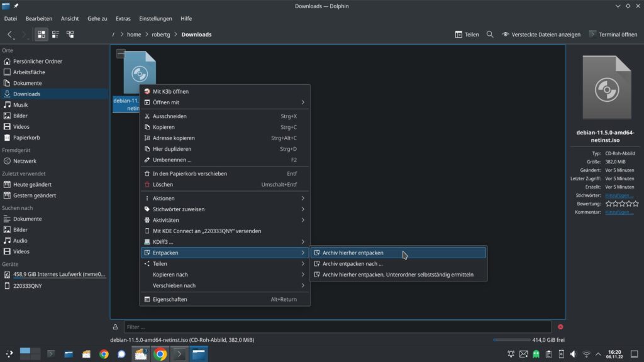The height and width of the screenshot is (362, 644).
Task: Open the Gehe zu menu
Action: click(x=97, y=18)
